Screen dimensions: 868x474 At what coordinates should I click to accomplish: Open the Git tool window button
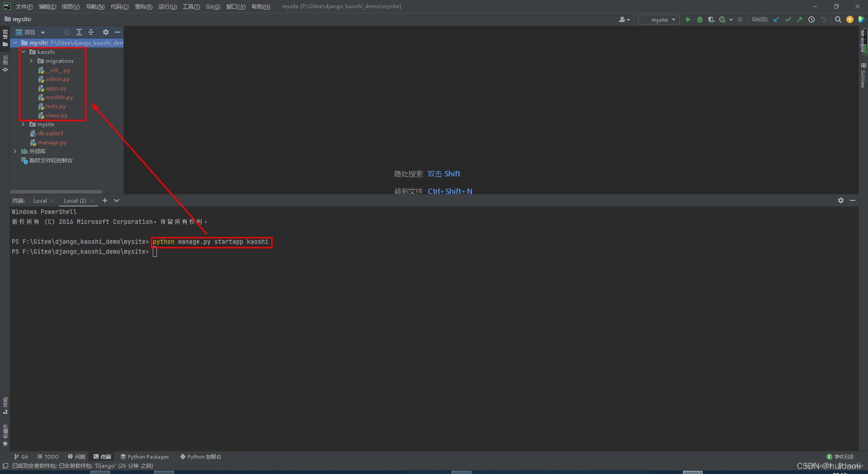pos(21,456)
